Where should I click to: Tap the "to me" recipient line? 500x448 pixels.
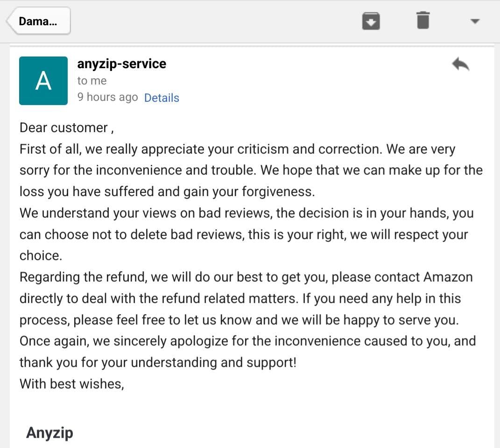pos(92,81)
